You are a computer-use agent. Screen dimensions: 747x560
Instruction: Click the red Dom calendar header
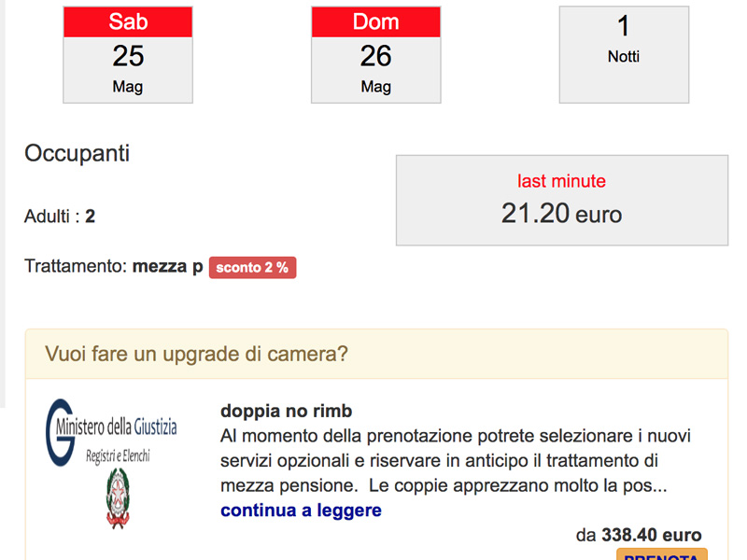tap(376, 21)
